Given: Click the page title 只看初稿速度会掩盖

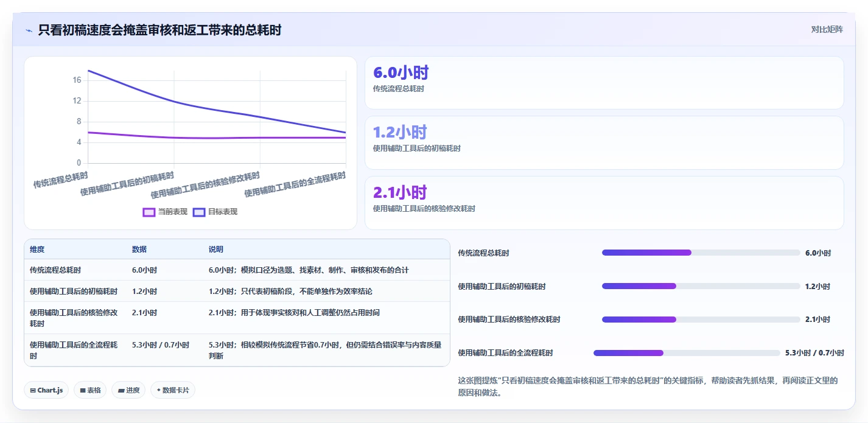Looking at the screenshot, I should point(159,30).
